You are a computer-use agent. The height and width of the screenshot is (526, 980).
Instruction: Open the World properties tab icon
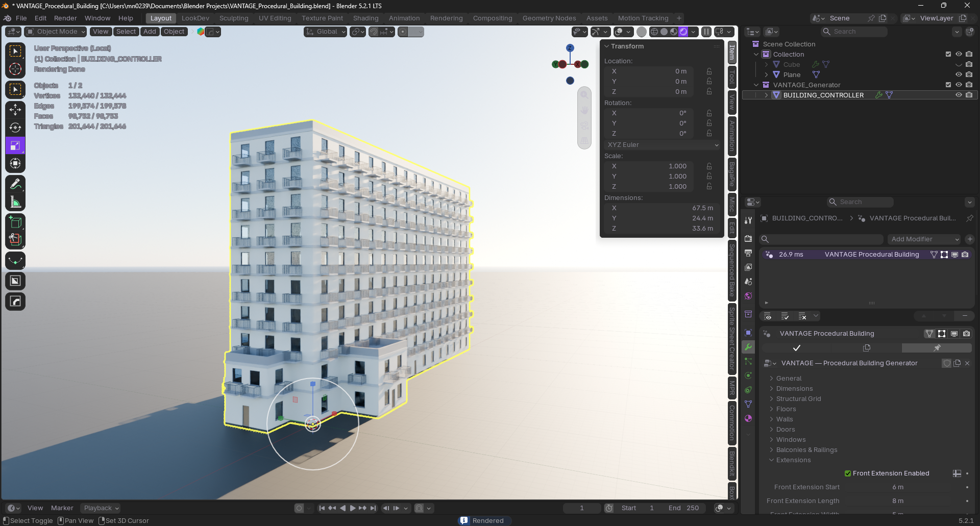coord(748,296)
